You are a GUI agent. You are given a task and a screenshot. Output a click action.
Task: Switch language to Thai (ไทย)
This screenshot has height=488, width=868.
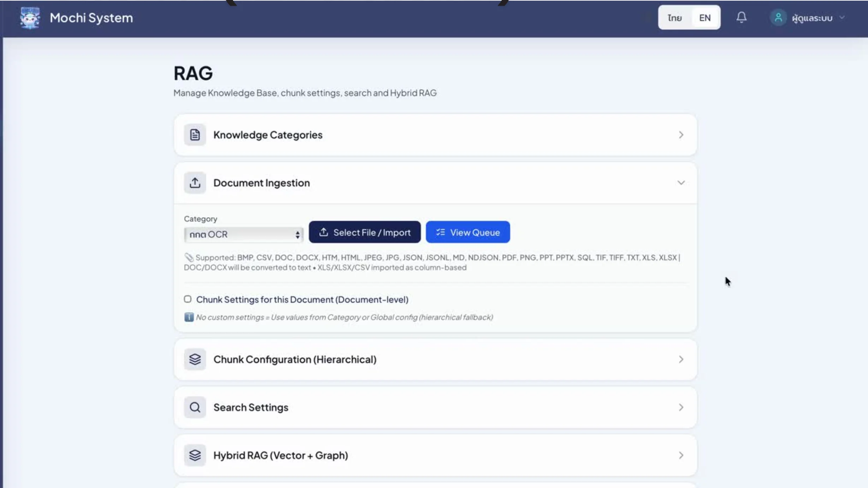tap(674, 18)
